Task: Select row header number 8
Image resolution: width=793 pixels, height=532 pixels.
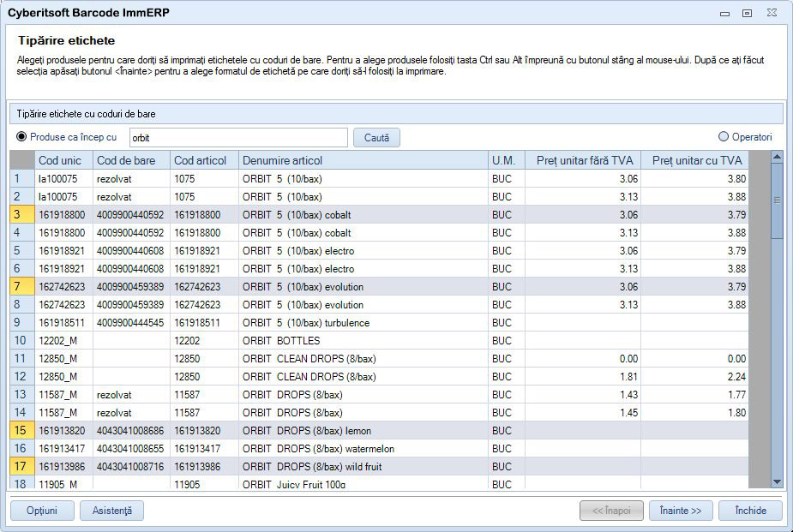Action: [22, 305]
